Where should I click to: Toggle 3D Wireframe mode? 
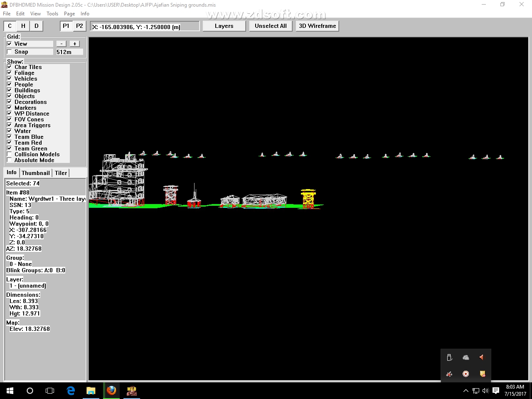[318, 26]
